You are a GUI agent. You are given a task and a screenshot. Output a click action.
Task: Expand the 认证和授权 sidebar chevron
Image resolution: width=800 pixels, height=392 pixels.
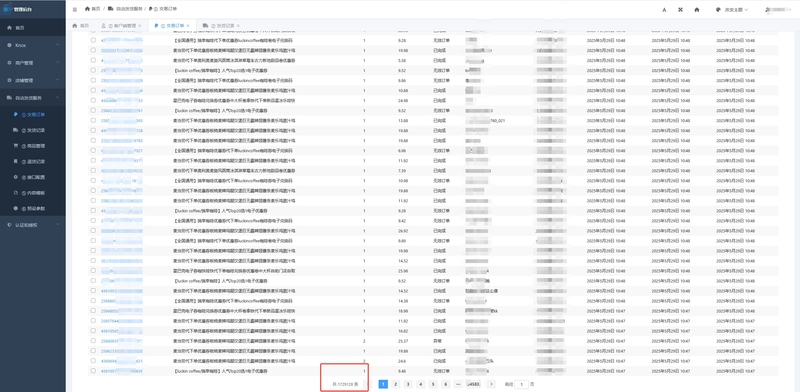tap(58, 225)
